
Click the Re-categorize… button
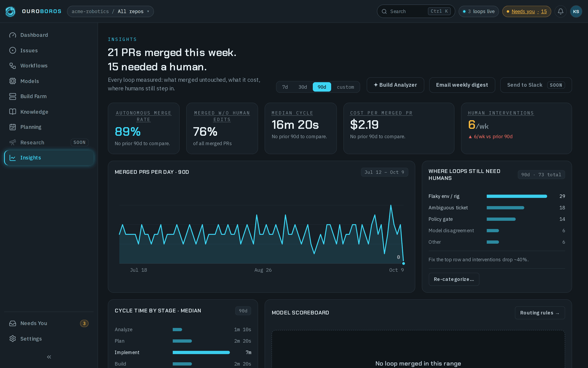[454, 279]
